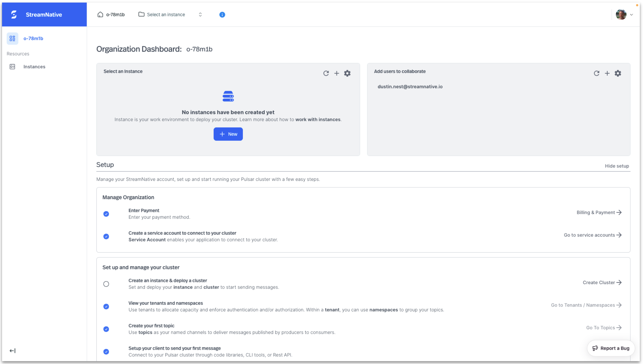The height and width of the screenshot is (364, 643).
Task: Select the Create an instance & deploy a cluster radio
Action: 106,284
